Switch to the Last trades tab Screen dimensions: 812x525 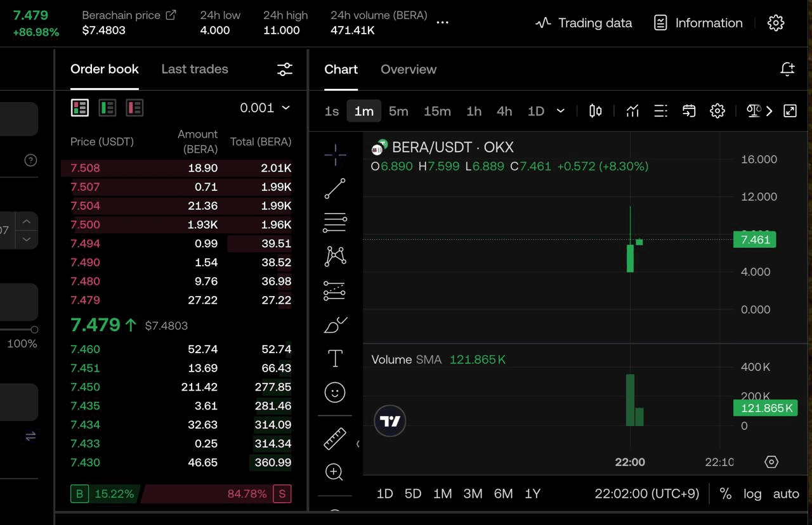(195, 69)
